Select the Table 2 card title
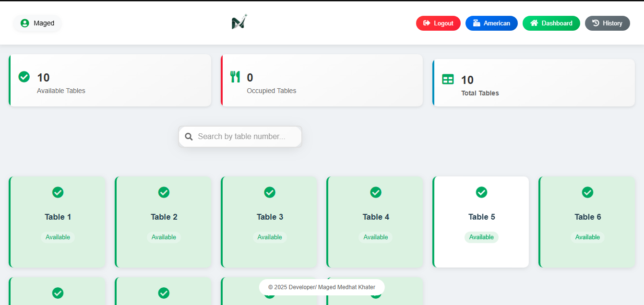The height and width of the screenshot is (305, 644). point(164,217)
